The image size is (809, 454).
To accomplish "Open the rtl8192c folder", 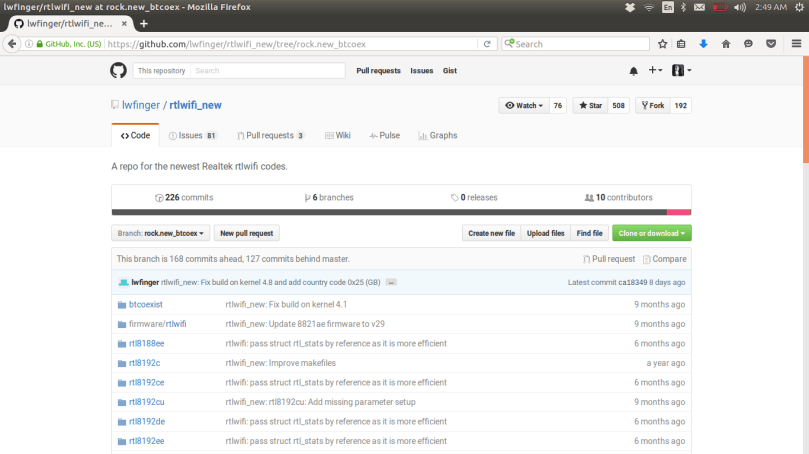I will [x=144, y=363].
